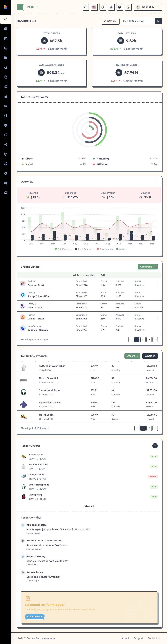This screenshot has width=167, height=644.
Task: Open the chat bubble icon in the sidebar
Action: [6, 29]
